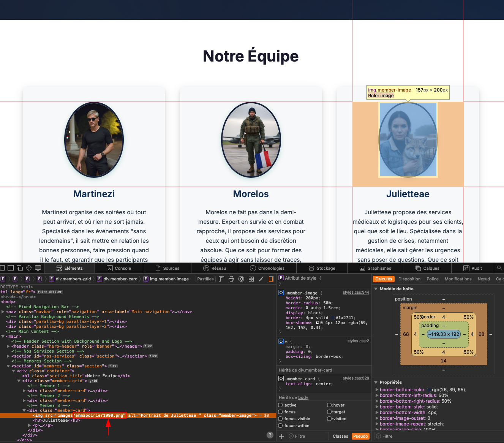The image size is (504, 443).
Task: Expand the header hero-header node
Action: (x=8, y=346)
